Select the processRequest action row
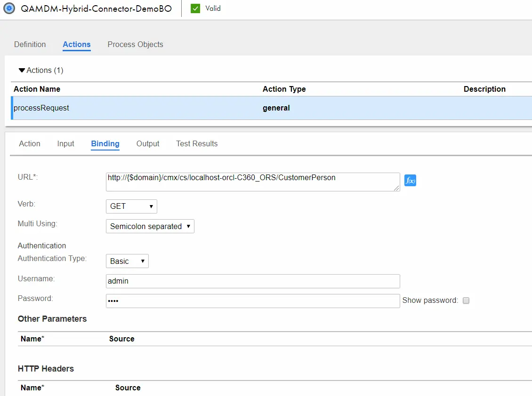The height and width of the screenshot is (396, 532). pyautogui.click(x=272, y=108)
